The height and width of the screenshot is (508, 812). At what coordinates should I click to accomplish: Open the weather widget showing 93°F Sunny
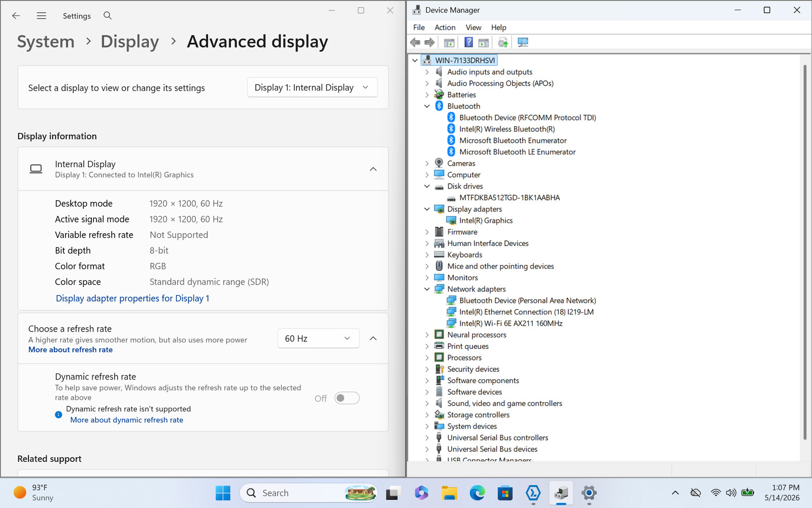[x=33, y=493]
